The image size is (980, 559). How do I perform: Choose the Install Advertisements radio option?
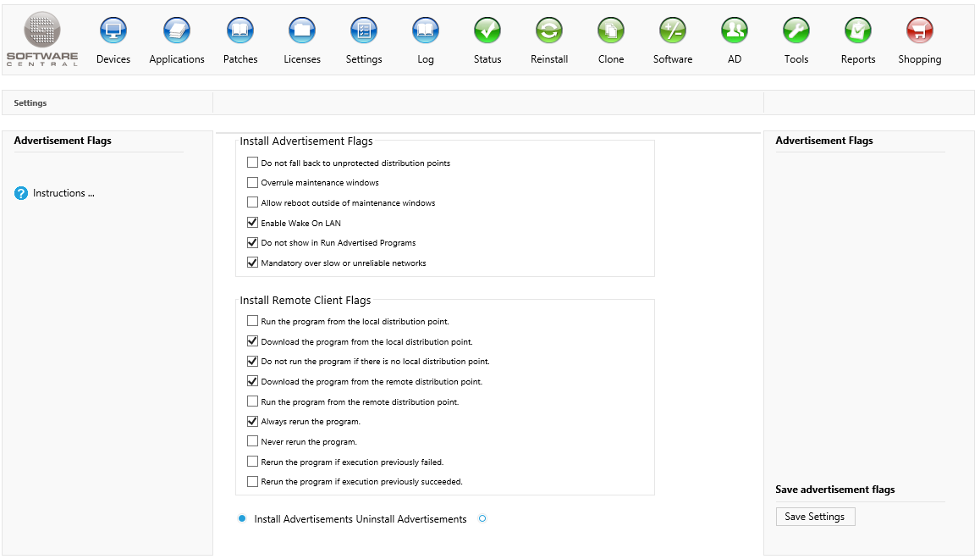click(x=242, y=518)
